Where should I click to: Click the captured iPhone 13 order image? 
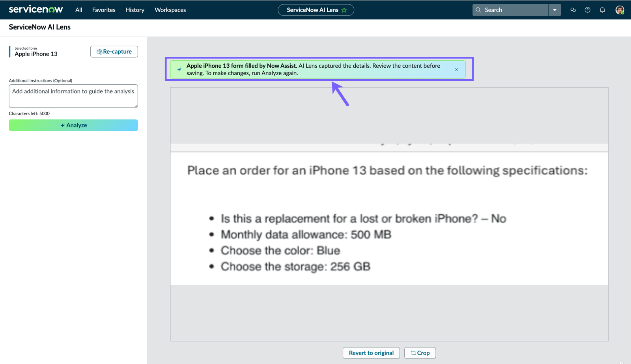[x=389, y=214]
